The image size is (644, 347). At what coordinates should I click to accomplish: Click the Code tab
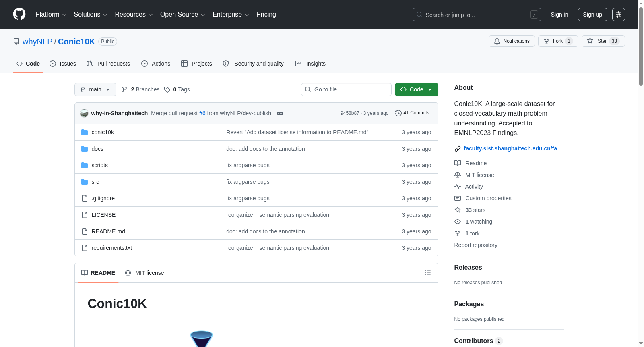(x=28, y=64)
